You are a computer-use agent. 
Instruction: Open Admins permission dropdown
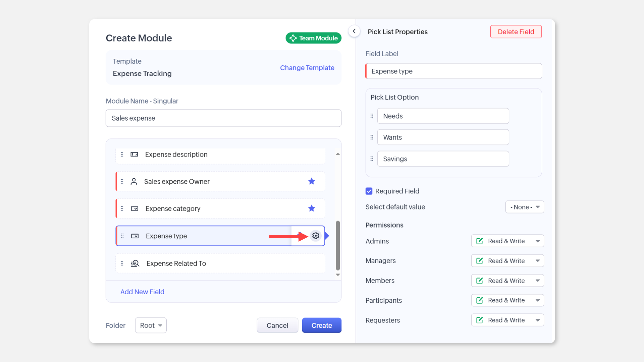[507, 241]
